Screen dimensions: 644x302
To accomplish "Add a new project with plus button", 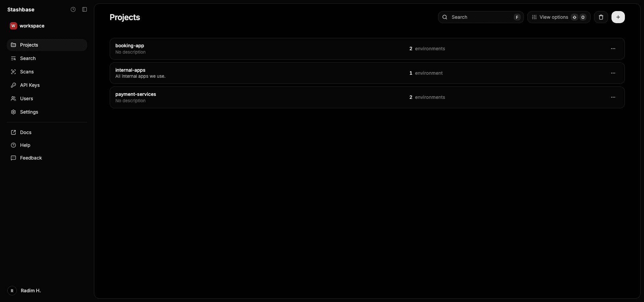I will click(618, 17).
